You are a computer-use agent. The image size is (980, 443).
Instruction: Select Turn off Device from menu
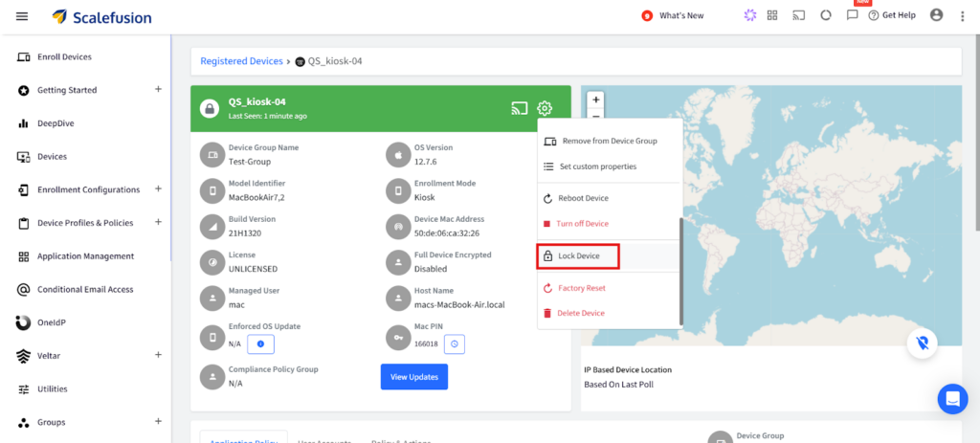pos(608,224)
